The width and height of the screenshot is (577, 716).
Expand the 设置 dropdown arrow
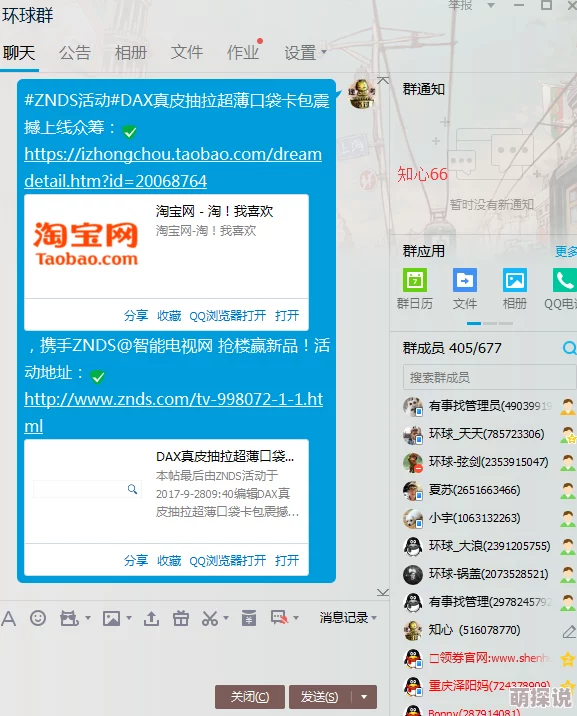(x=324, y=52)
